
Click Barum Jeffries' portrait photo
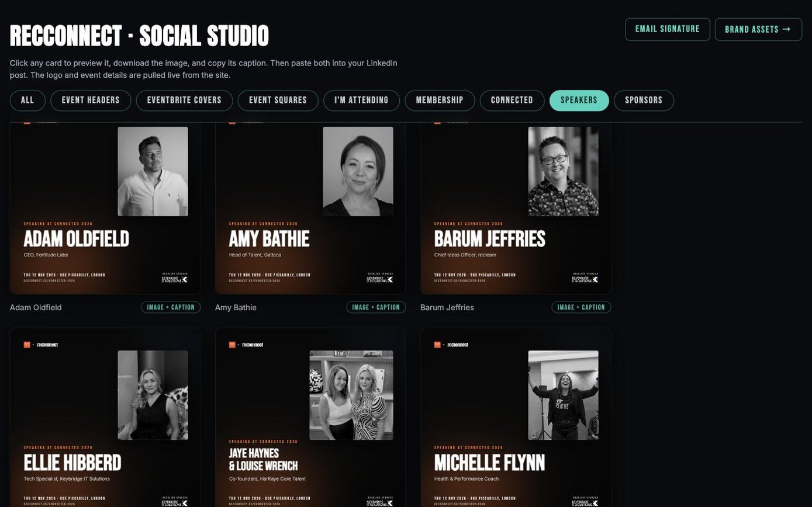point(563,171)
